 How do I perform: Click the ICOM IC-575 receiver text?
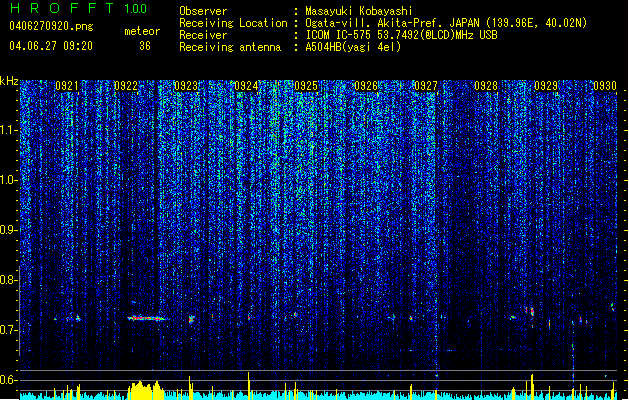point(401,35)
